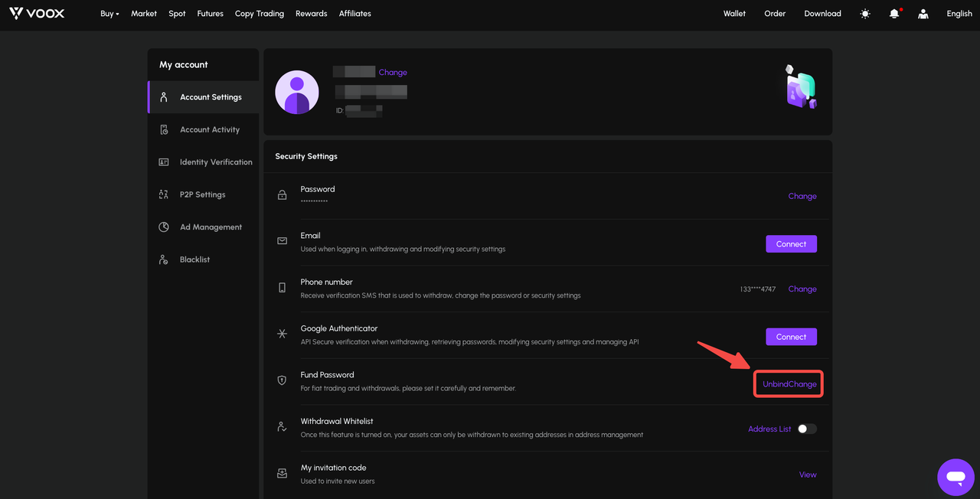Image resolution: width=980 pixels, height=499 pixels.
Task: Click the P2P Settings icon in the sidebar
Action: (163, 194)
